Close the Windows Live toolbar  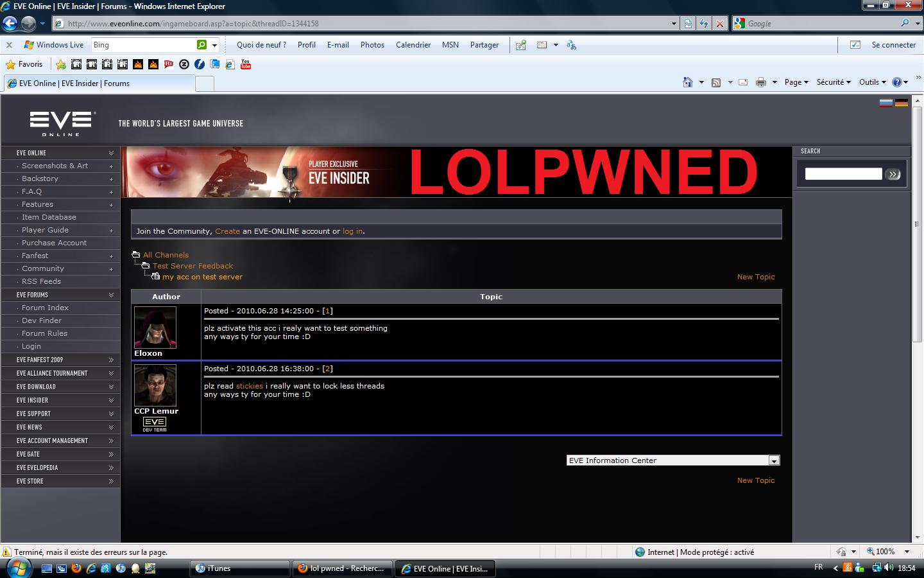pos(9,45)
